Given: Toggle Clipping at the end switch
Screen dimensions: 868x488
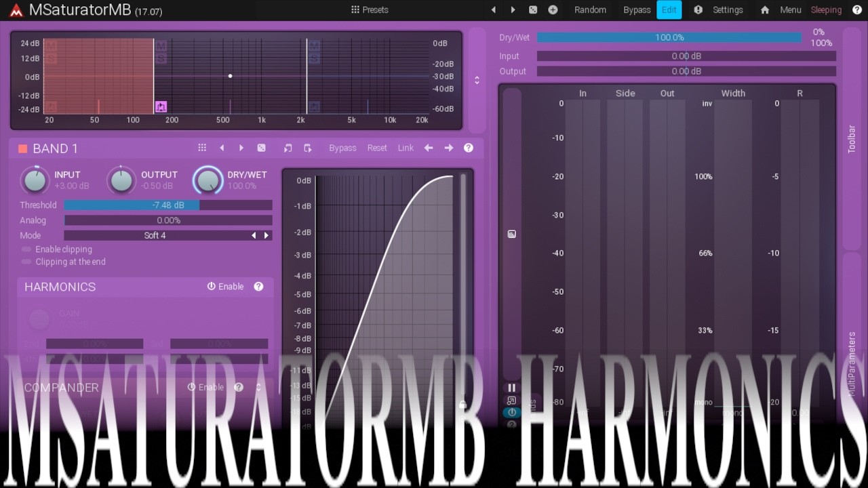Looking at the screenshot, I should click(26, 262).
